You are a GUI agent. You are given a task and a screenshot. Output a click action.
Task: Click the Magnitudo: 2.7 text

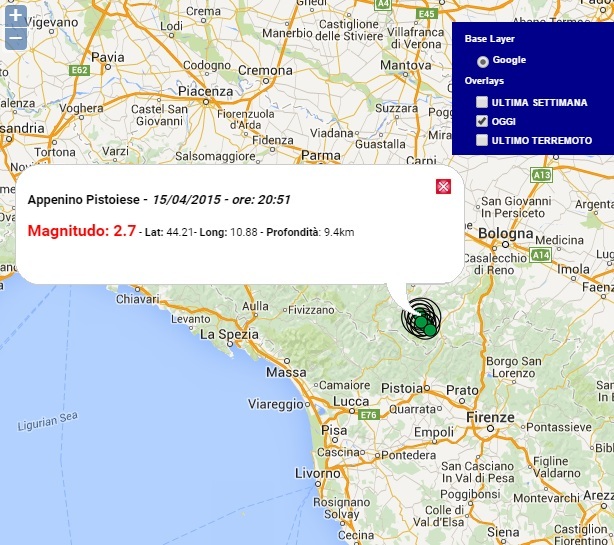(81, 231)
